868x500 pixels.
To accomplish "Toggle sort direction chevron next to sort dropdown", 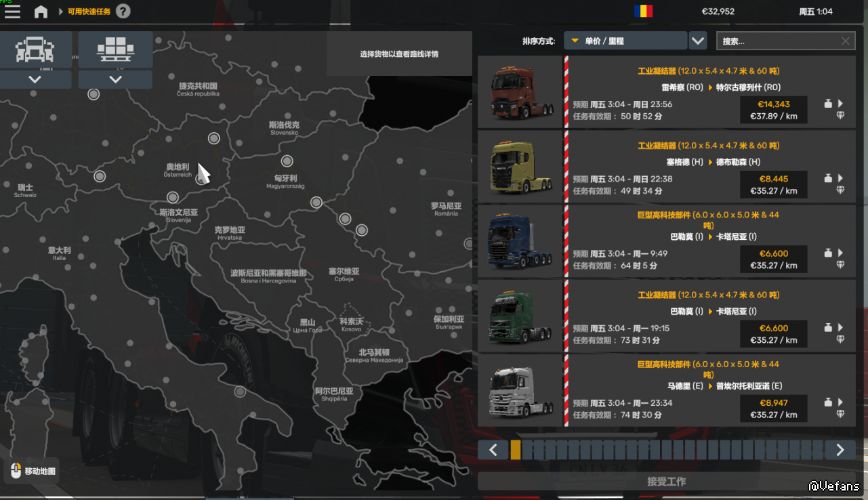I will point(698,41).
